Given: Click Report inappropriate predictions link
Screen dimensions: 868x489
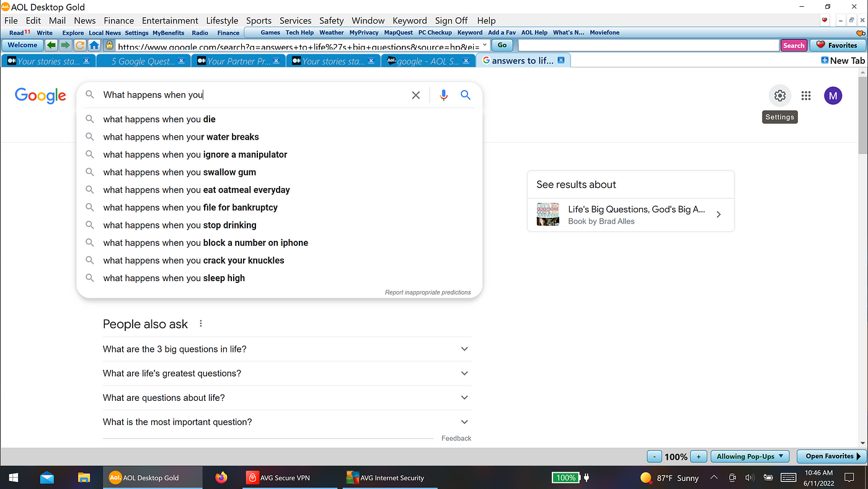Looking at the screenshot, I should pyautogui.click(x=428, y=292).
